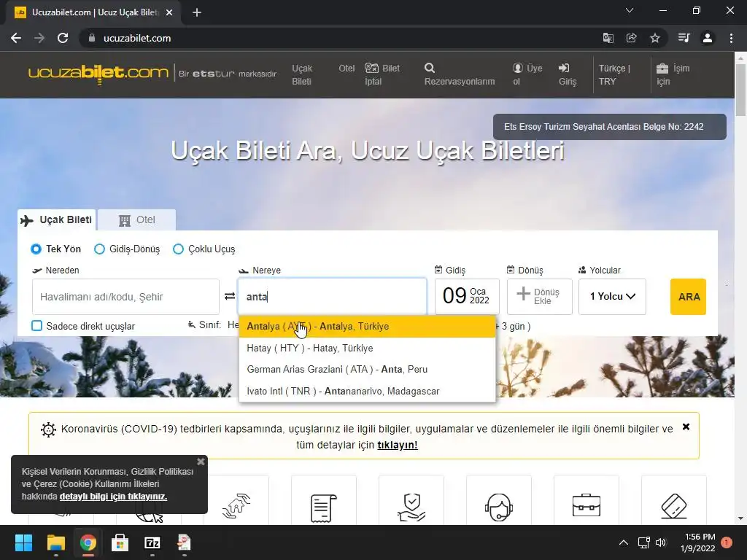Choose Ivato Intl (TNR) Antananarivo suggestion
The width and height of the screenshot is (747, 560).
point(367,391)
